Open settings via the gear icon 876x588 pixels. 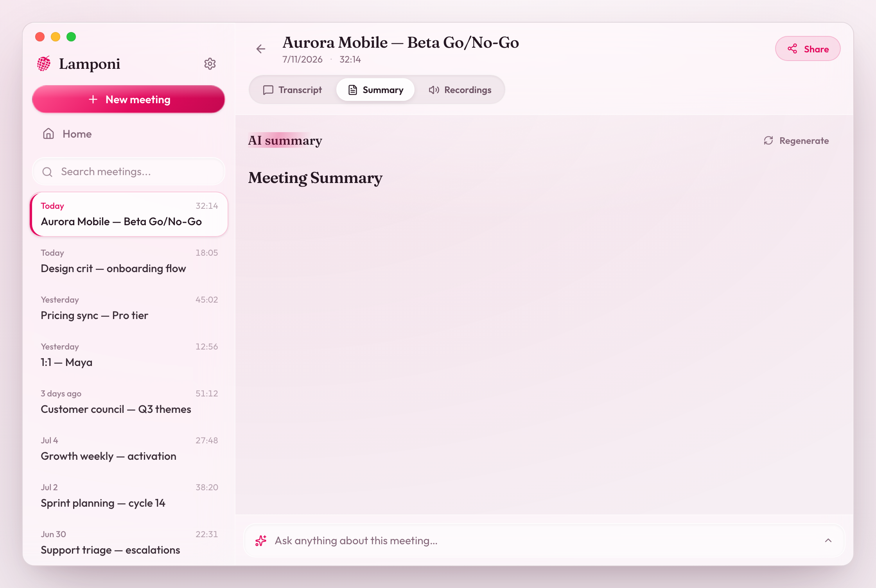tap(210, 64)
